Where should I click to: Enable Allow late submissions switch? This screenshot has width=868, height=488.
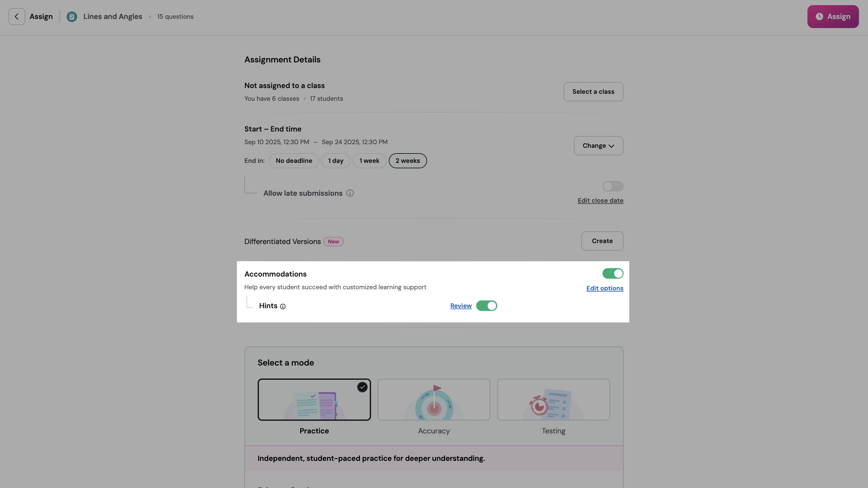tap(613, 186)
